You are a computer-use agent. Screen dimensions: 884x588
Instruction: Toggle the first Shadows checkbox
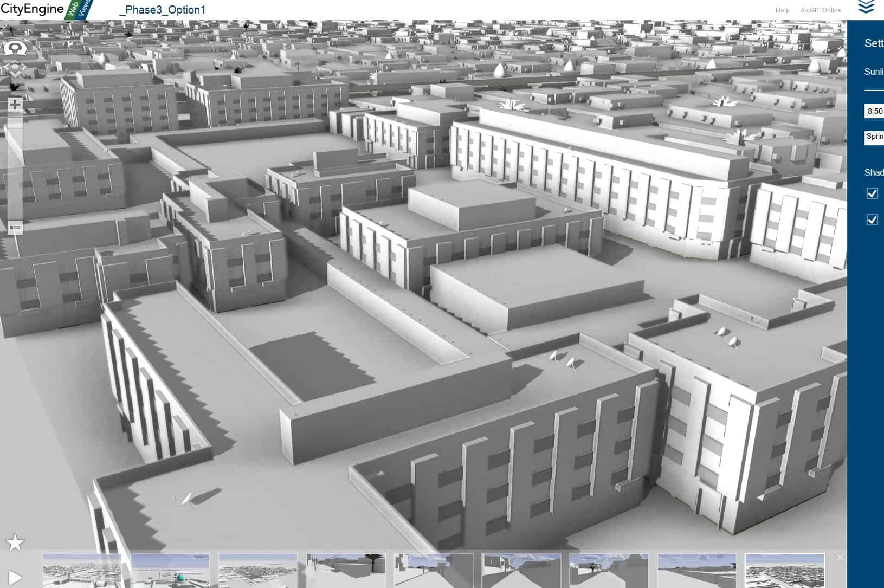click(872, 193)
